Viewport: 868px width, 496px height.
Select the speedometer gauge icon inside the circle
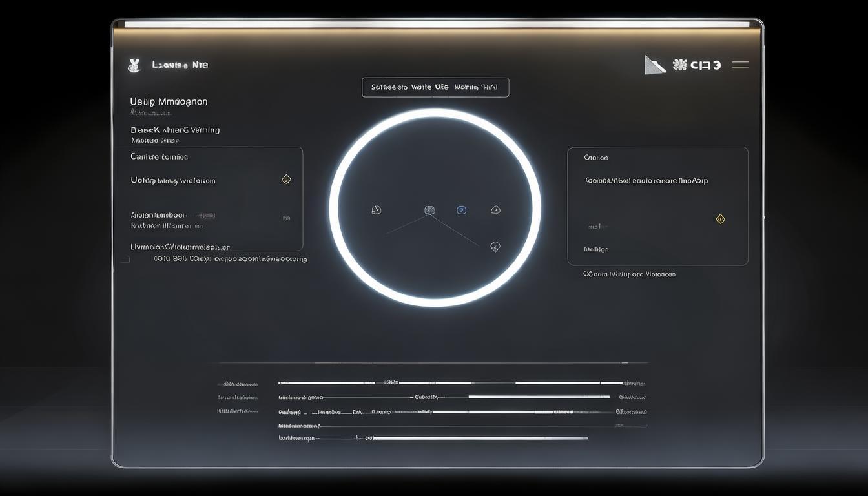click(377, 209)
